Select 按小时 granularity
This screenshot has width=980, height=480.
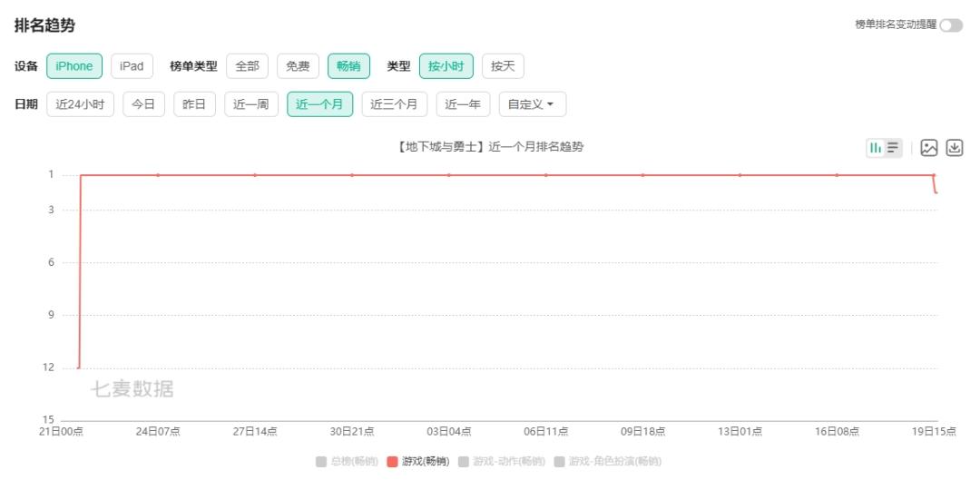click(446, 66)
